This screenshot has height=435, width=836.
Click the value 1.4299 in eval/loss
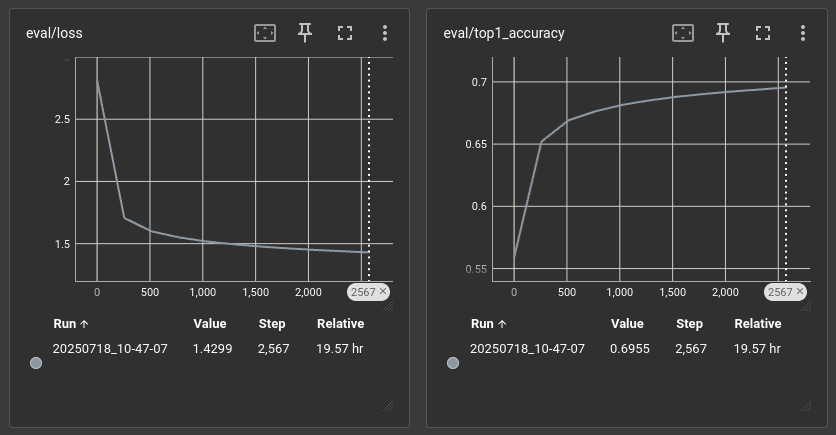click(212, 349)
